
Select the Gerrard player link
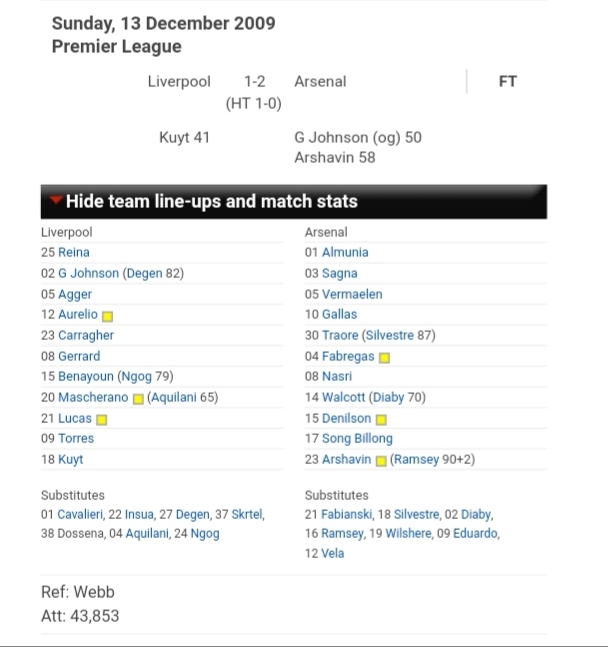(x=79, y=357)
